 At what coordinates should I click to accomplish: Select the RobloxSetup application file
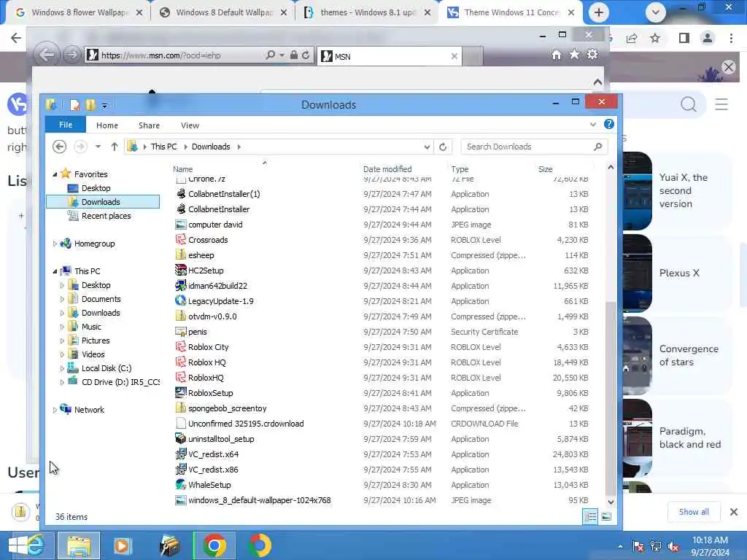pyautogui.click(x=211, y=393)
